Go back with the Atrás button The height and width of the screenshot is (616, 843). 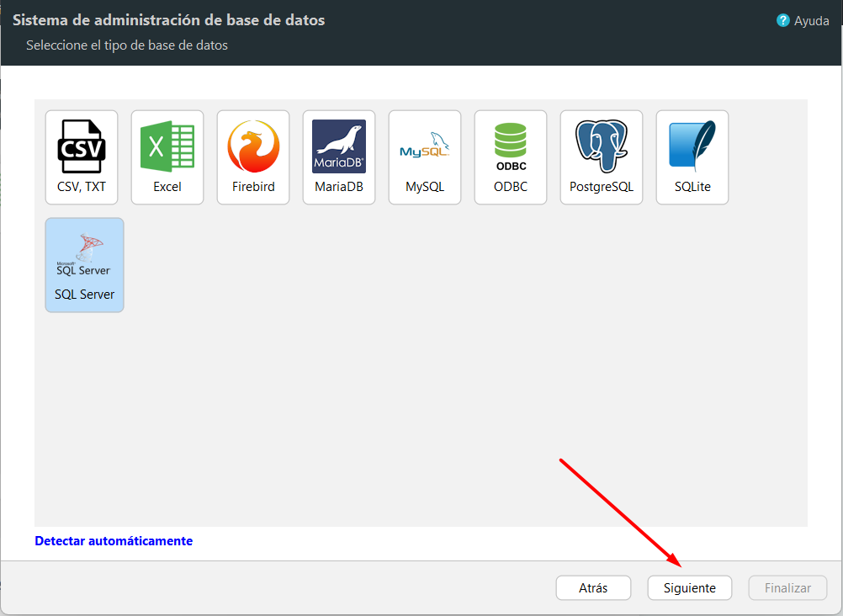593,588
